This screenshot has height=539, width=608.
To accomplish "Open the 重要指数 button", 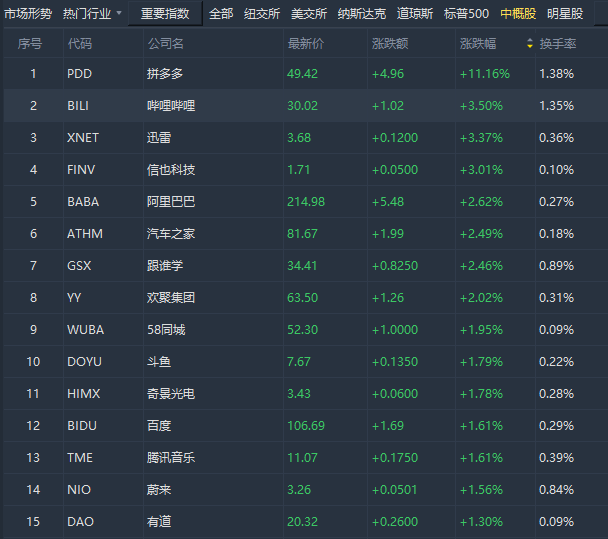I will tap(165, 14).
